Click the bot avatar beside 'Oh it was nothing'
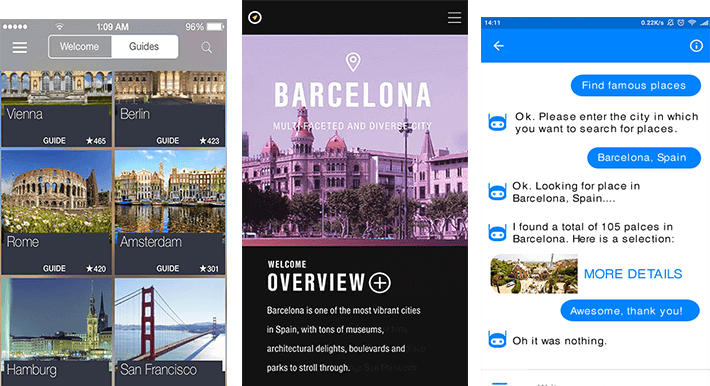Viewport: 710px width, 386px height. click(x=497, y=339)
